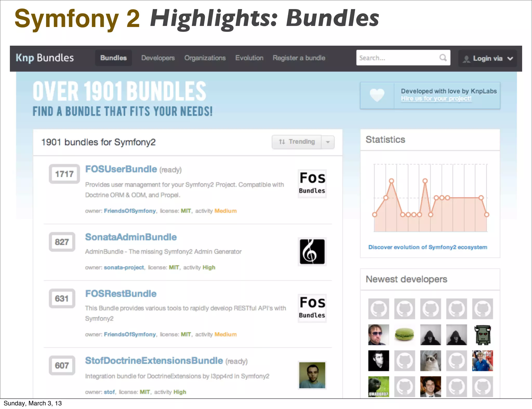
Task: Open the stof owner link
Action: tap(109, 392)
